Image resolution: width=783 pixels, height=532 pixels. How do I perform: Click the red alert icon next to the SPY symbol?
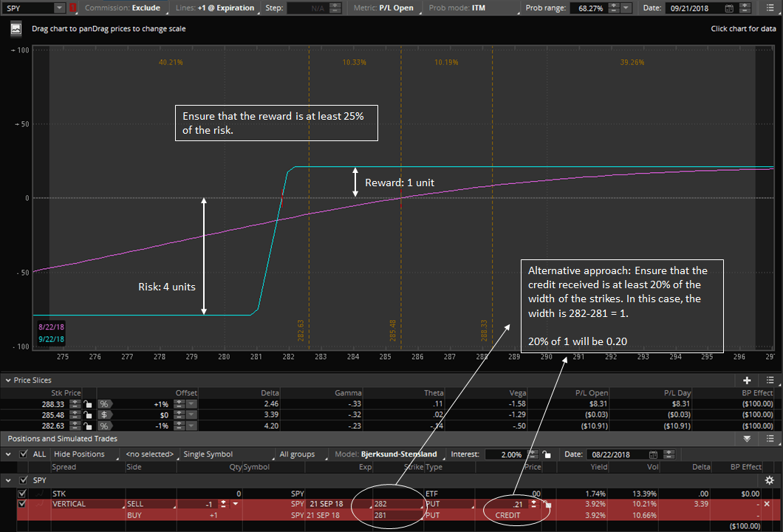pyautogui.click(x=72, y=9)
